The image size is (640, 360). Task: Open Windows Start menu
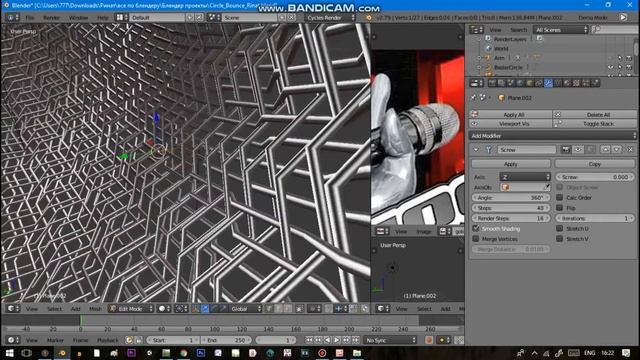[x=9, y=353]
